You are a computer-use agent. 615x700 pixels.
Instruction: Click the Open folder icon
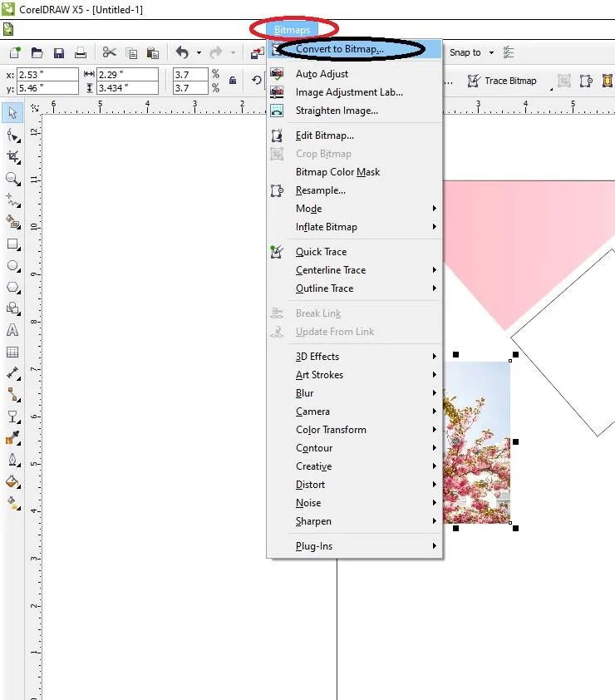pyautogui.click(x=37, y=52)
